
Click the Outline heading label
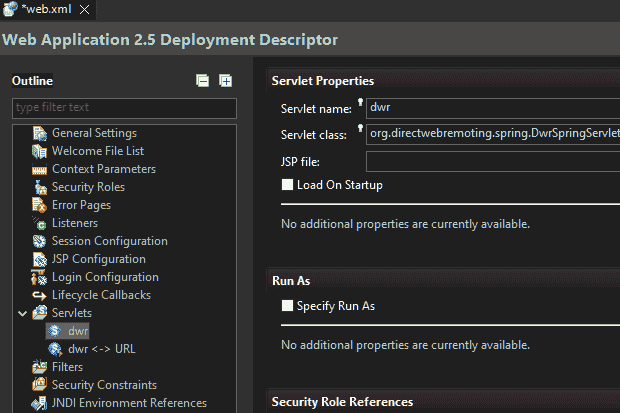pos(32,81)
